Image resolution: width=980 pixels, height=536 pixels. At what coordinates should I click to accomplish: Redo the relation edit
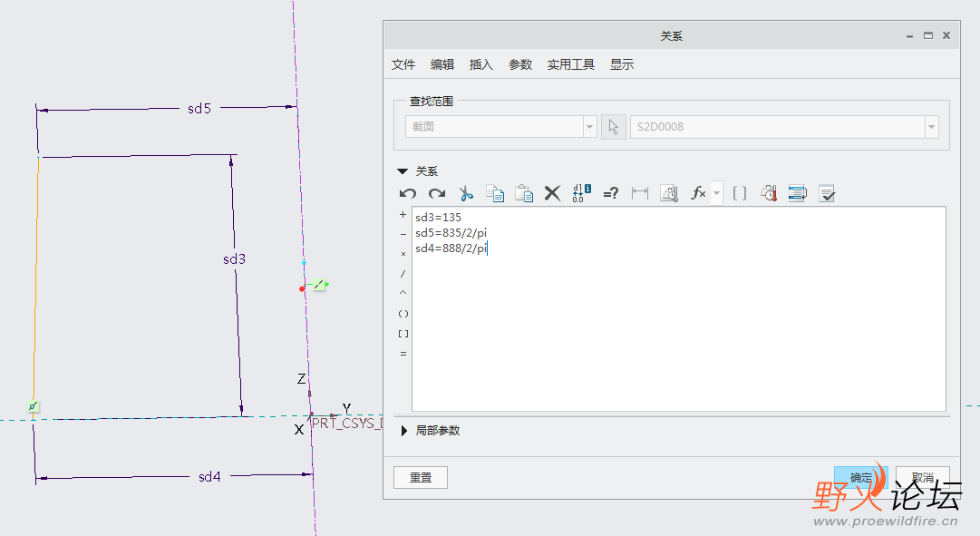coord(437,193)
